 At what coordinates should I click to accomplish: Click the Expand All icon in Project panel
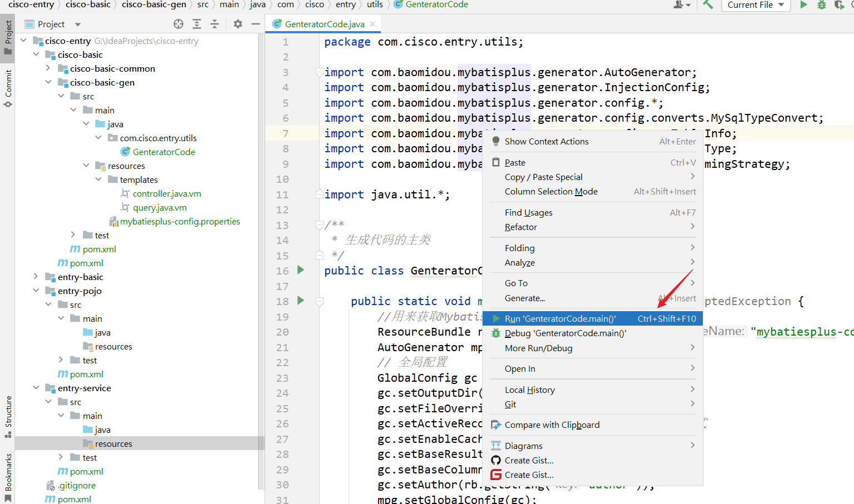click(x=197, y=24)
